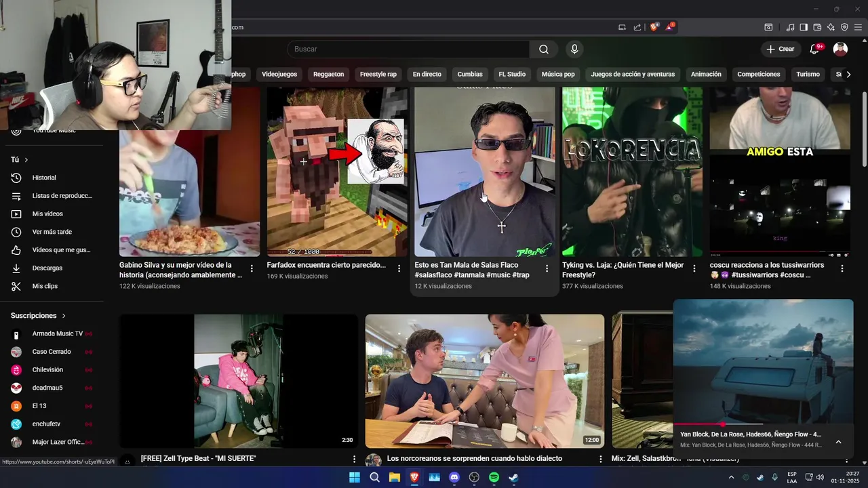The width and height of the screenshot is (868, 488).
Task: Open Brave Rewards triangle icon
Action: (670, 27)
